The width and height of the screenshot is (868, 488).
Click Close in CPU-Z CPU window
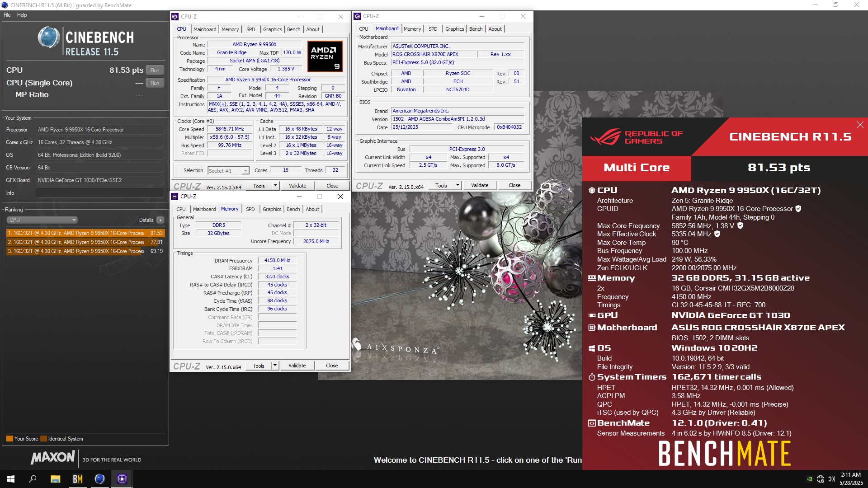click(332, 186)
